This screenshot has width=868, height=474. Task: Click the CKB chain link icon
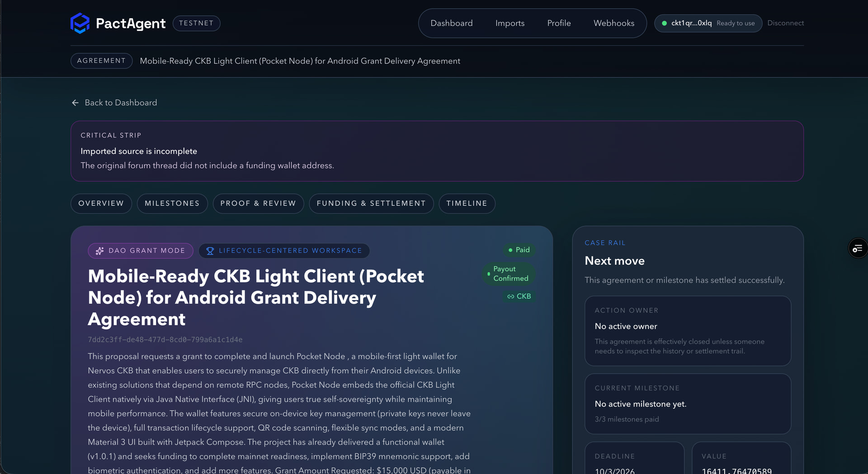[510, 296]
